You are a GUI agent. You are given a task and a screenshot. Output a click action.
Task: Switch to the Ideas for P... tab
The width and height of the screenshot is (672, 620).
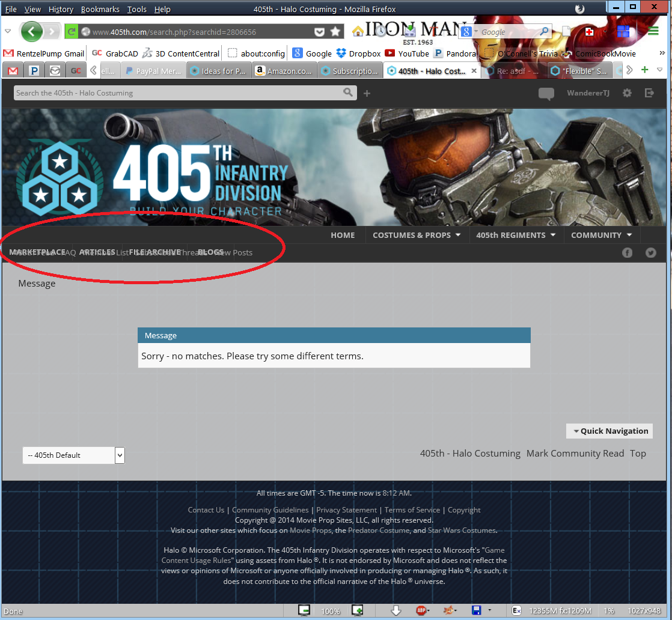coord(219,71)
